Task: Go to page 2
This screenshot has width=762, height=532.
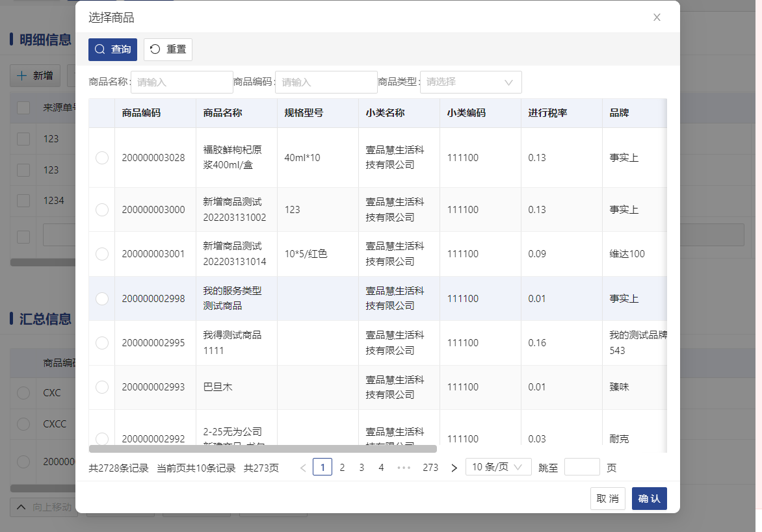Action: click(x=342, y=468)
